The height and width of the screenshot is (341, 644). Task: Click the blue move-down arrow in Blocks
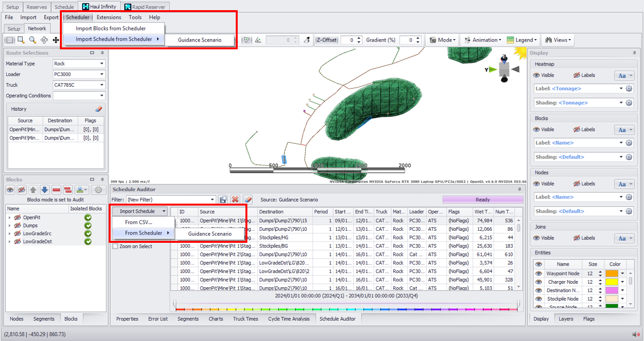click(44, 190)
